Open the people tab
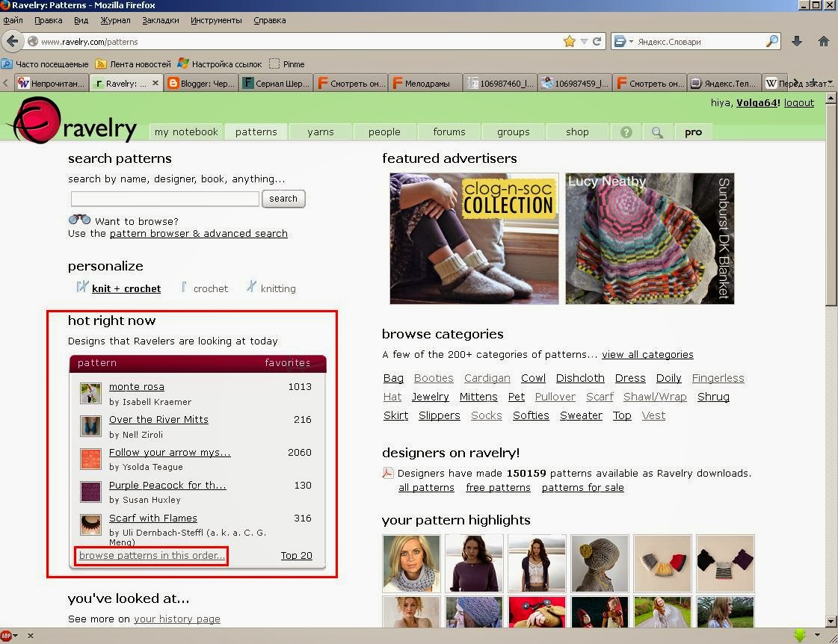The width and height of the screenshot is (838, 644). tap(384, 132)
